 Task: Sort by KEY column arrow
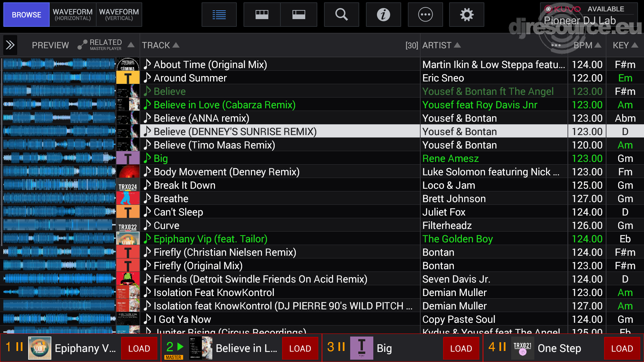click(x=635, y=45)
